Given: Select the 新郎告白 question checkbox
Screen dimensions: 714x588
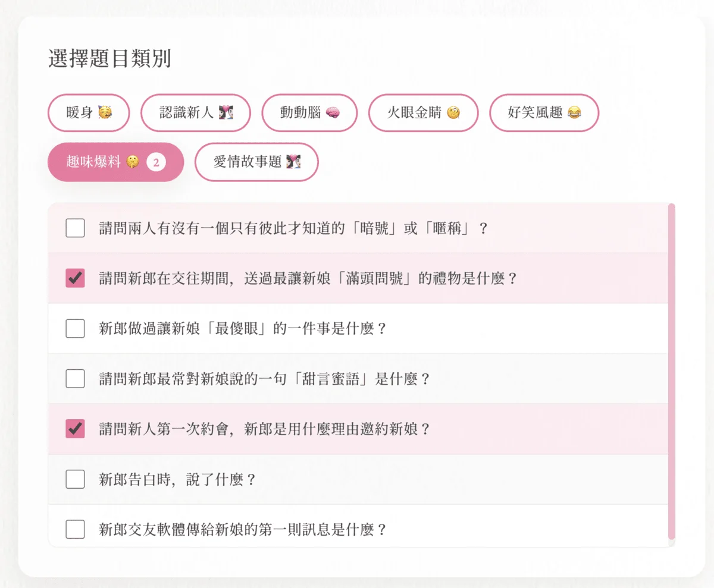Looking at the screenshot, I should tap(75, 479).
